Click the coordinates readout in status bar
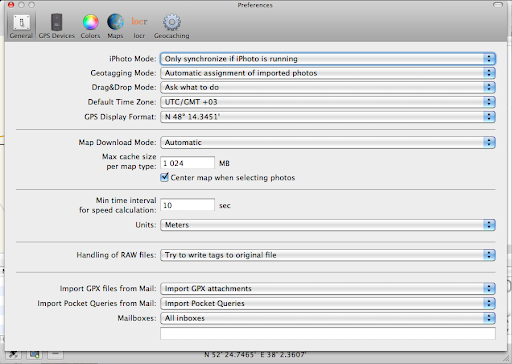Screen dimensions: 512x364 pyautogui.click(x=255, y=355)
